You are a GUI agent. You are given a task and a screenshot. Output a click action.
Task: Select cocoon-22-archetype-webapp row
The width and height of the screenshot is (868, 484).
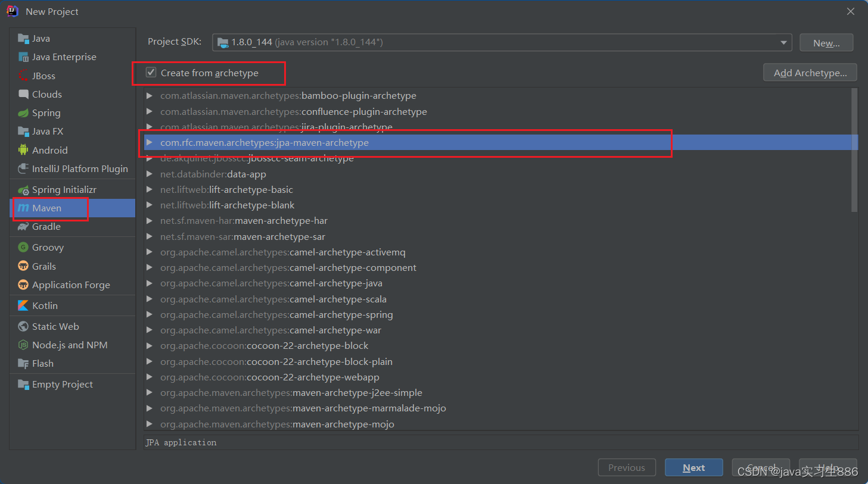click(497, 377)
